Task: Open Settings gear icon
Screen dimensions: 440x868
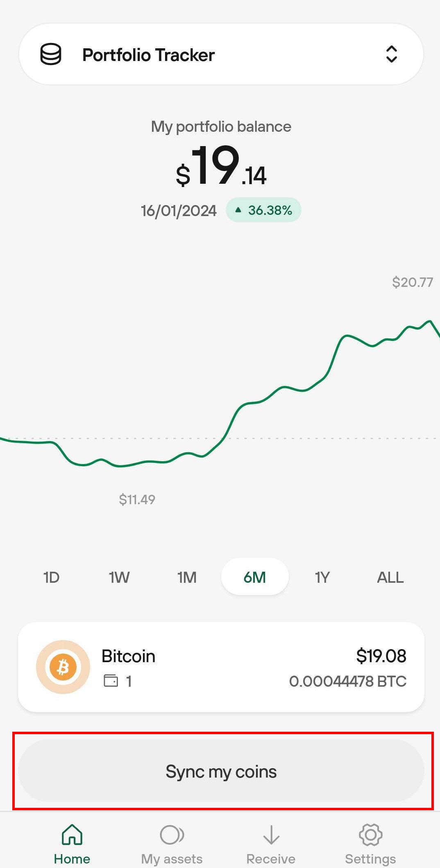Action: 370,835
